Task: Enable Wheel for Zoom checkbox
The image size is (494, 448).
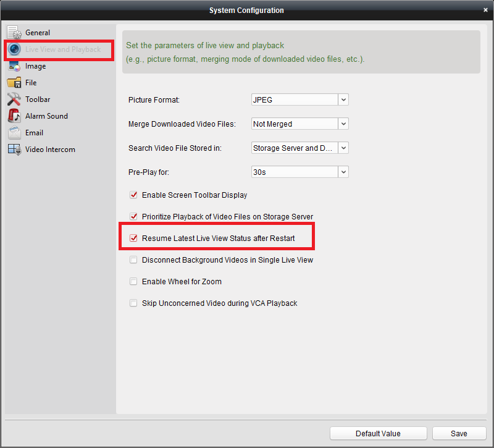Action: point(133,282)
